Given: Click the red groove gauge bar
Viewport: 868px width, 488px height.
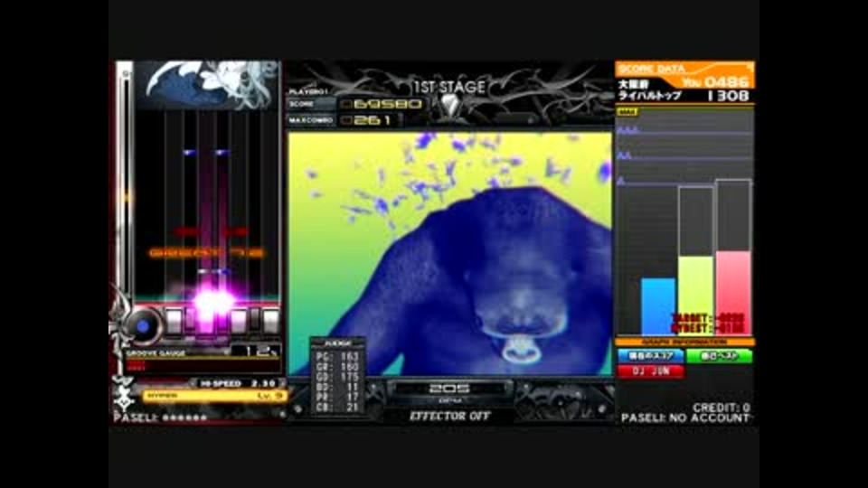Looking at the screenshot, I should tap(137, 365).
